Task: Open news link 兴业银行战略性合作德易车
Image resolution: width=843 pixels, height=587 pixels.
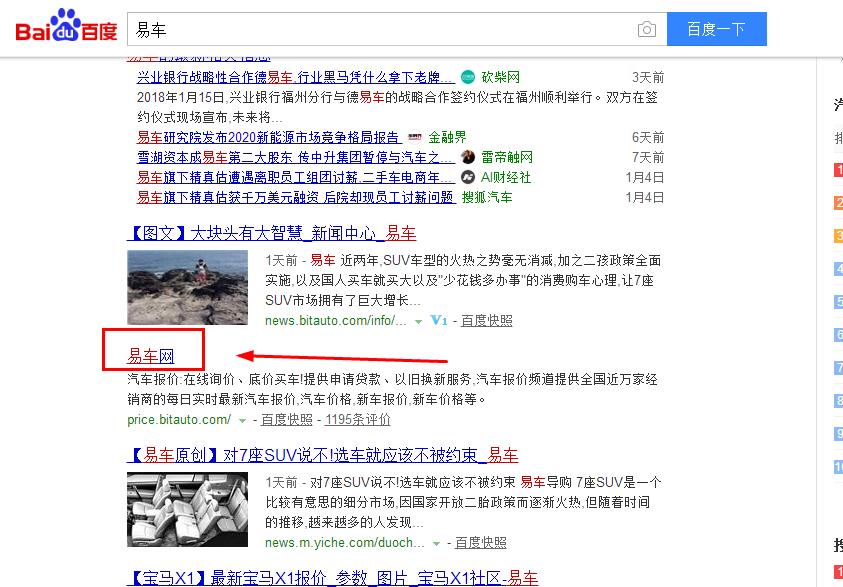Action: point(296,77)
